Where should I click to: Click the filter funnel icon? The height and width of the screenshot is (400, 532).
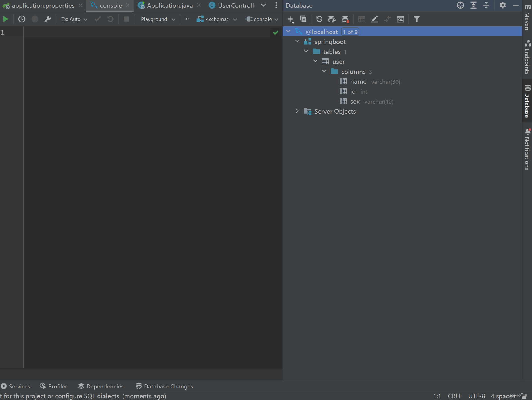[x=416, y=19]
